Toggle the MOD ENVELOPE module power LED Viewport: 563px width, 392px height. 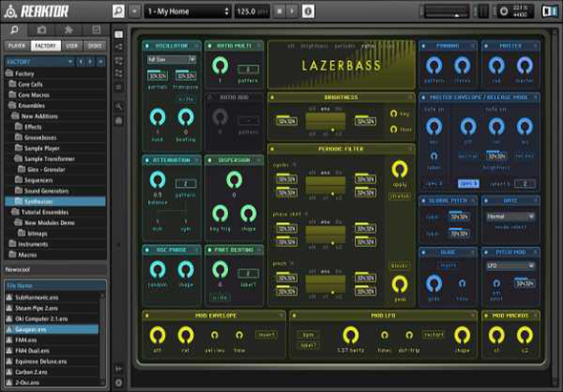[147, 316]
